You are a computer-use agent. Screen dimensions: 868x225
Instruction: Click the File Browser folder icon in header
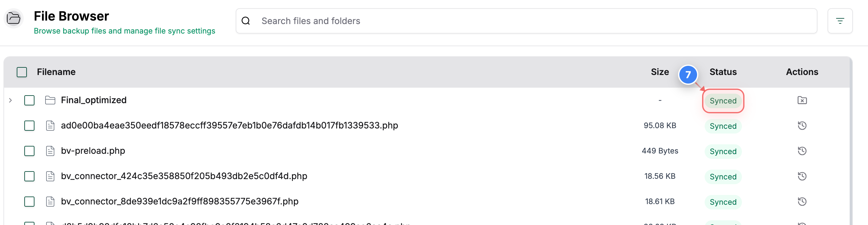[13, 18]
